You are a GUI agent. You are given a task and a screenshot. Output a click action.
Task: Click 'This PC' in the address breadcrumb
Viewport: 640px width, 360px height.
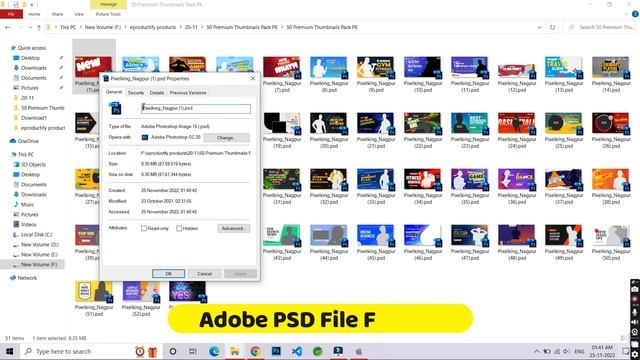(x=68, y=27)
